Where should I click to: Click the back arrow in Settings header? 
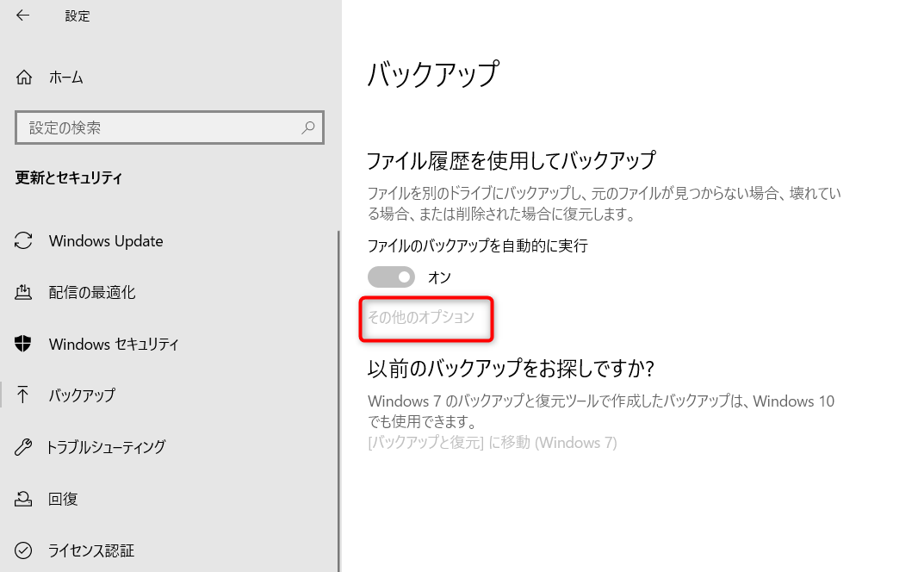tap(22, 16)
